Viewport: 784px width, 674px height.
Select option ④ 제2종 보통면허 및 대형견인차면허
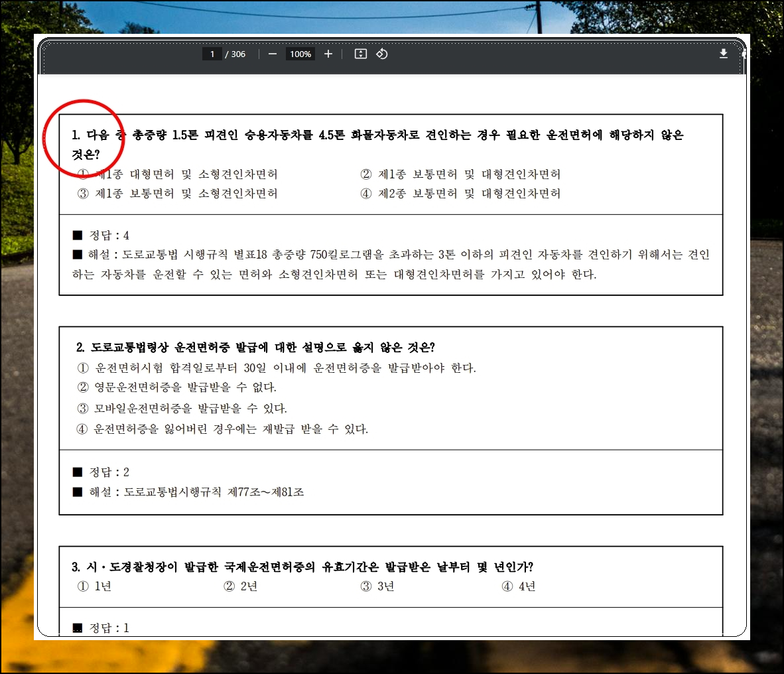(x=460, y=194)
